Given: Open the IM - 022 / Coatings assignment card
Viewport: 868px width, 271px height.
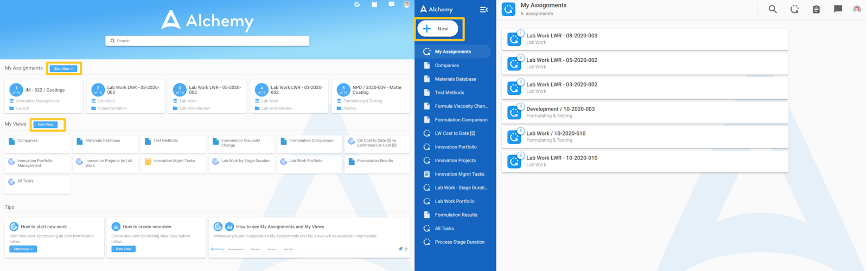Looking at the screenshot, I should [x=44, y=96].
